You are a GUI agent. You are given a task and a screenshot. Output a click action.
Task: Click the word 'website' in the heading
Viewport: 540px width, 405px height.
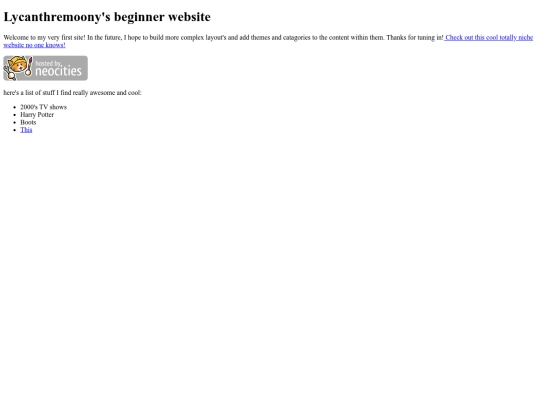pos(189,17)
